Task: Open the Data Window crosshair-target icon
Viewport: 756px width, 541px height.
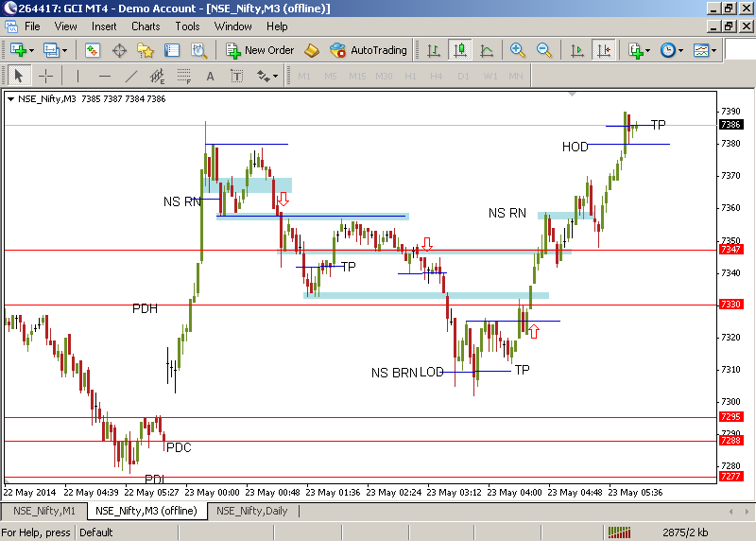Action: (x=119, y=50)
